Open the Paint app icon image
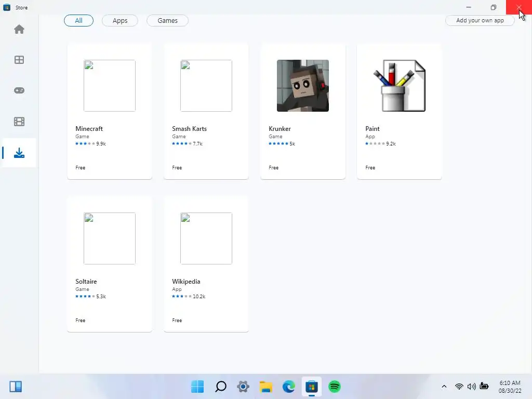The image size is (532, 399). pyautogui.click(x=400, y=86)
